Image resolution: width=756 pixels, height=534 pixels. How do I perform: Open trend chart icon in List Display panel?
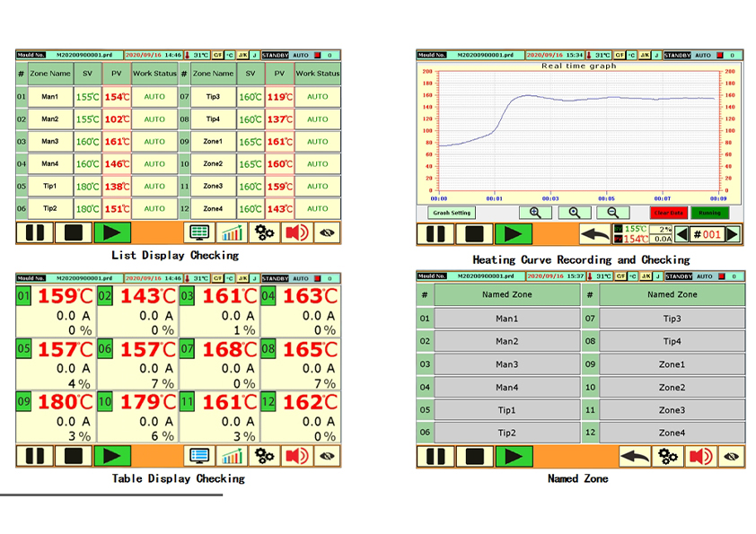coord(233,233)
